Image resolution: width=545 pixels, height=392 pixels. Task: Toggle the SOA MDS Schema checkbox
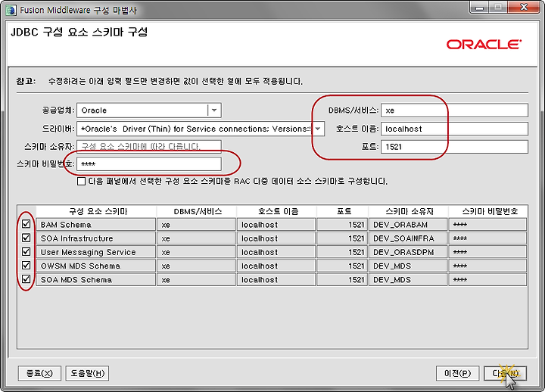point(26,279)
